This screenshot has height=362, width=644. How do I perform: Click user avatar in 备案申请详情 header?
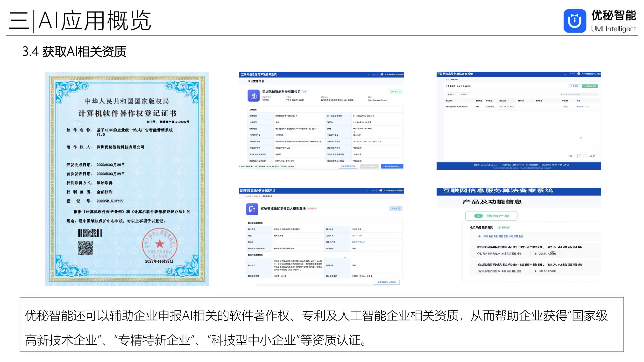click(x=381, y=190)
